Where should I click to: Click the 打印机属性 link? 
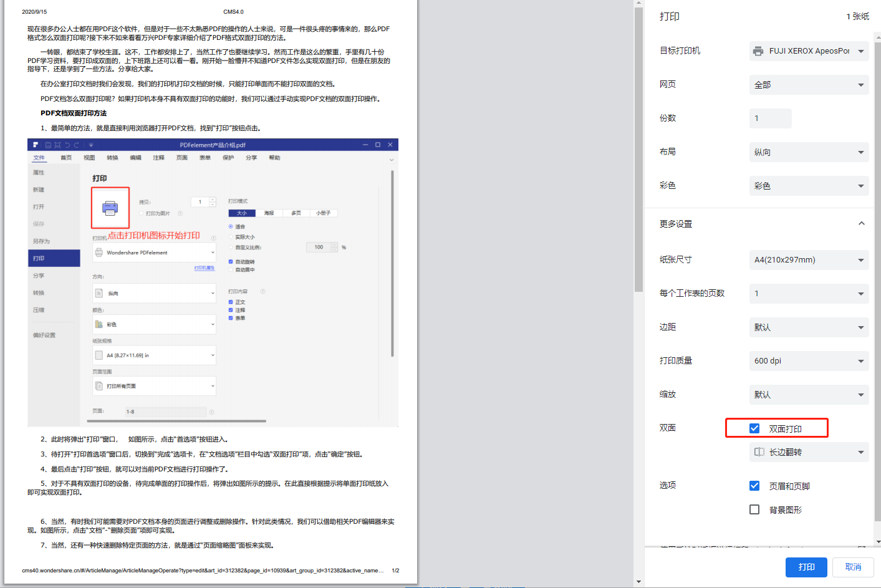205,268
